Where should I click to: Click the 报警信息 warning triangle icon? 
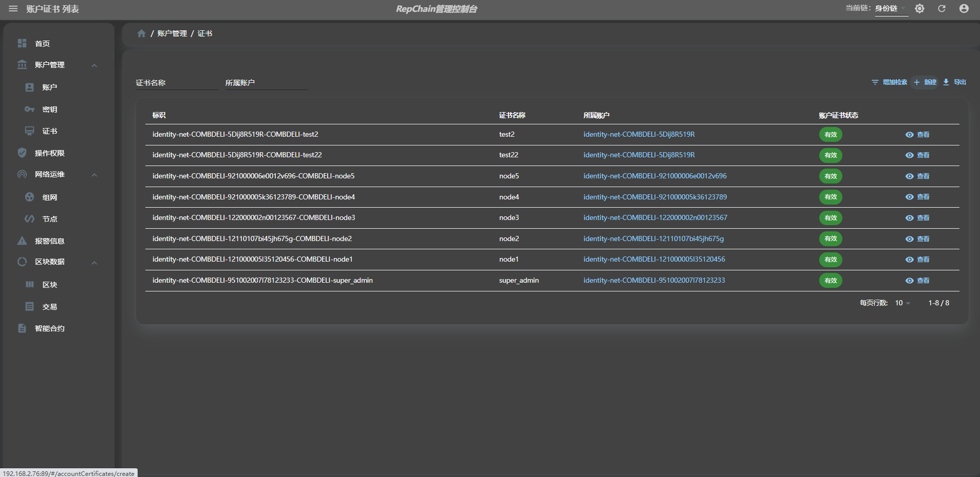pyautogui.click(x=22, y=241)
